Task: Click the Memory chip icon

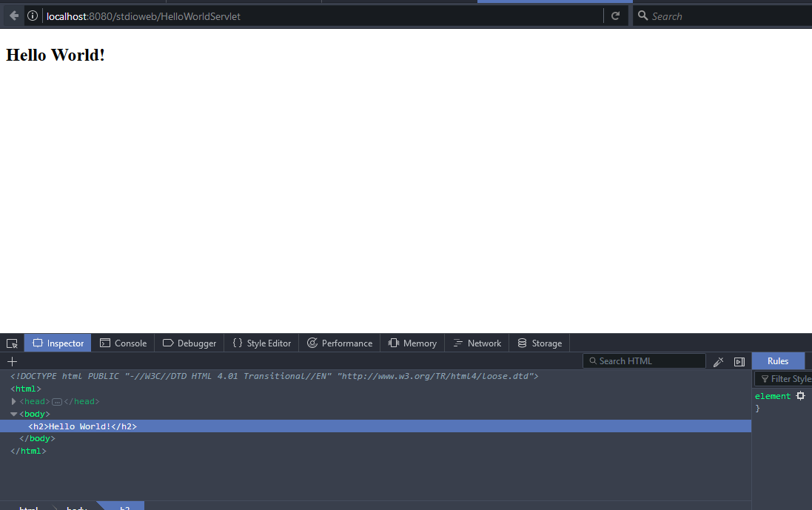Action: [394, 343]
